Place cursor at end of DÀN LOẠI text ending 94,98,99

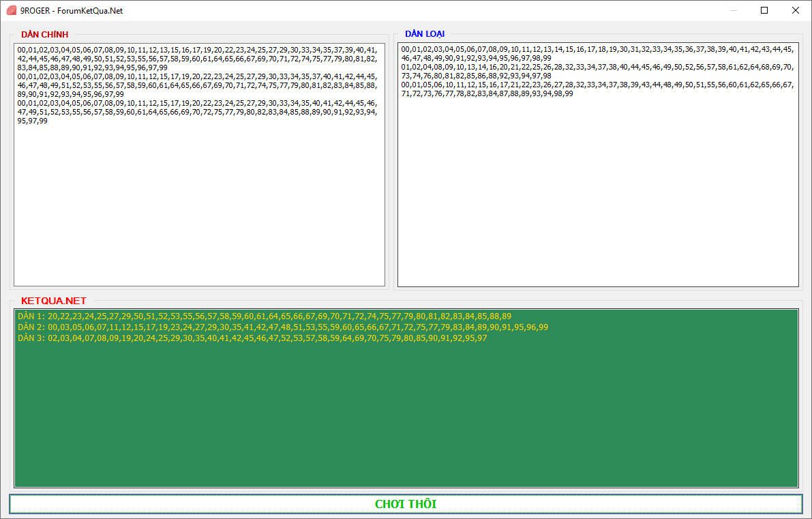[x=573, y=93]
